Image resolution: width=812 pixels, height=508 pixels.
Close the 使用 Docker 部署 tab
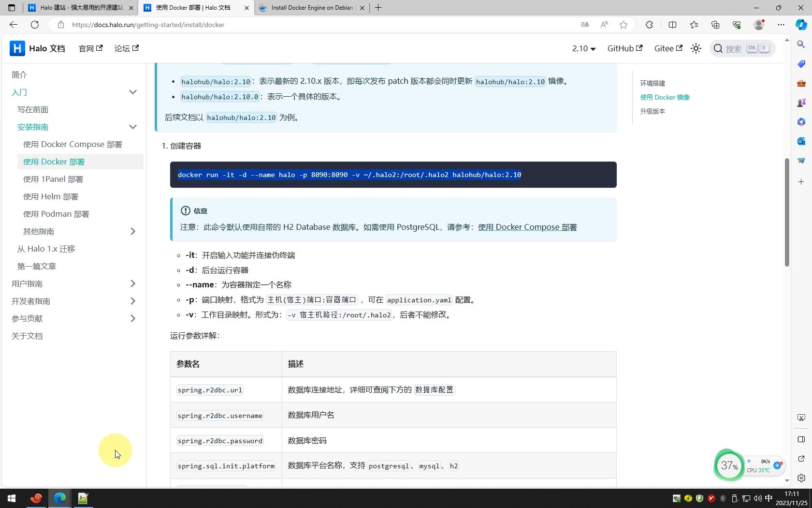(246, 8)
